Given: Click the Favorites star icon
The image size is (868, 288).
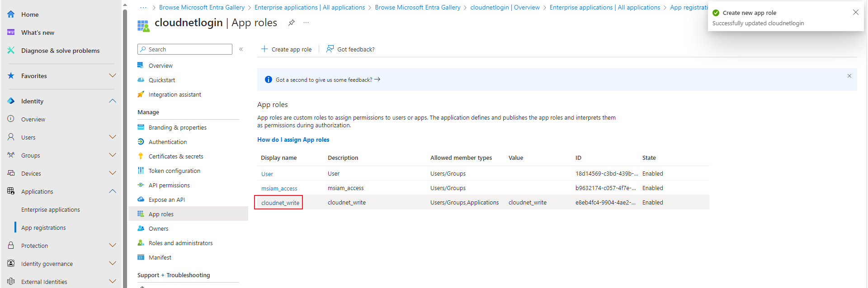Looking at the screenshot, I should click(11, 76).
